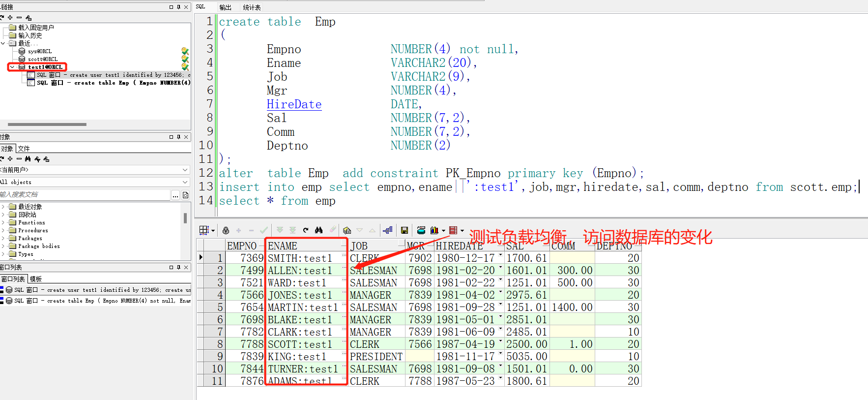Switch to the 统计表 statistics tab
The image size is (868, 400).
pos(252,7)
